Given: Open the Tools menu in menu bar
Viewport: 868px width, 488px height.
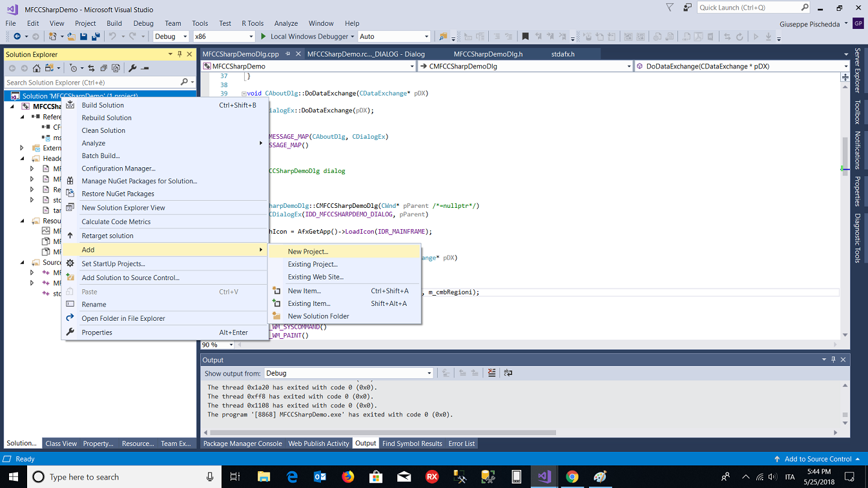Looking at the screenshot, I should [200, 23].
